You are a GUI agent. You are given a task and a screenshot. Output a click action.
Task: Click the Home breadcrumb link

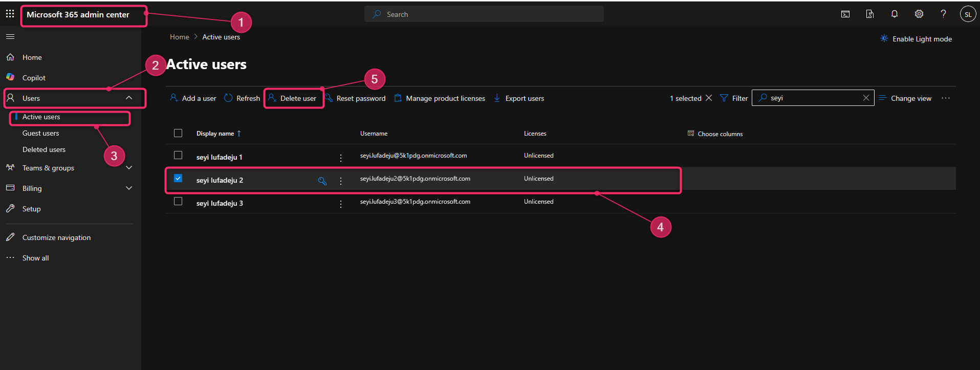[180, 37]
